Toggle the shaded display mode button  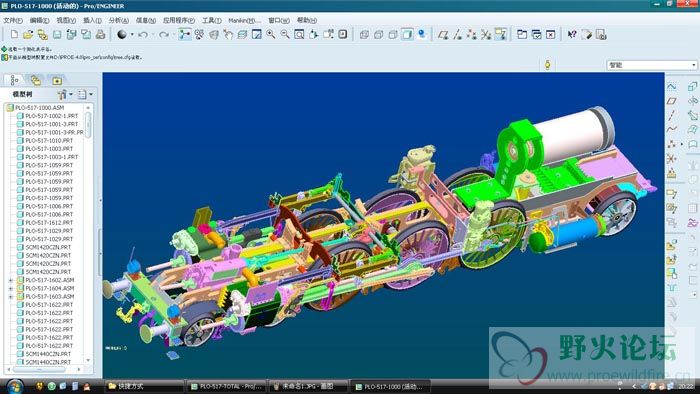tap(407, 34)
